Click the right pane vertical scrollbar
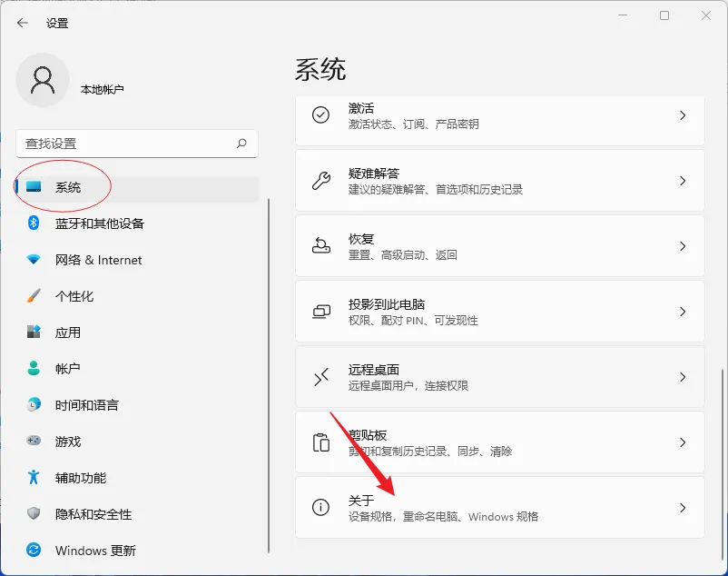Screen dimensions: 728x576 click(x=722, y=464)
